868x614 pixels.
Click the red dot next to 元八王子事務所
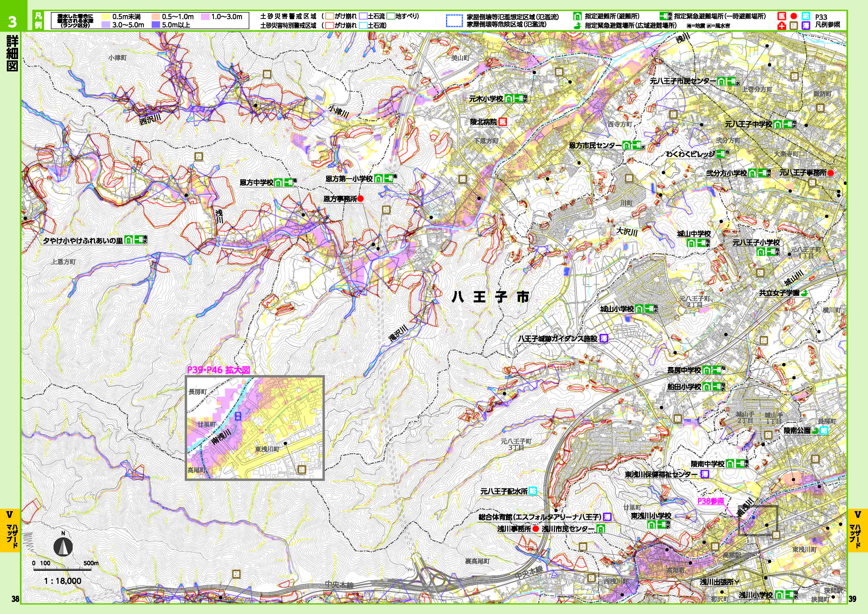pyautogui.click(x=830, y=173)
